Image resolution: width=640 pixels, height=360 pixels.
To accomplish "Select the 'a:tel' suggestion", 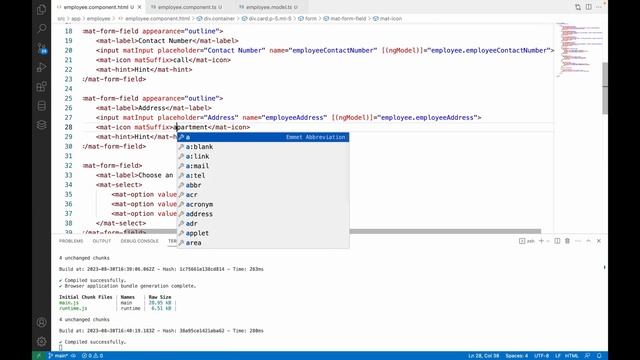I will click(x=263, y=176).
